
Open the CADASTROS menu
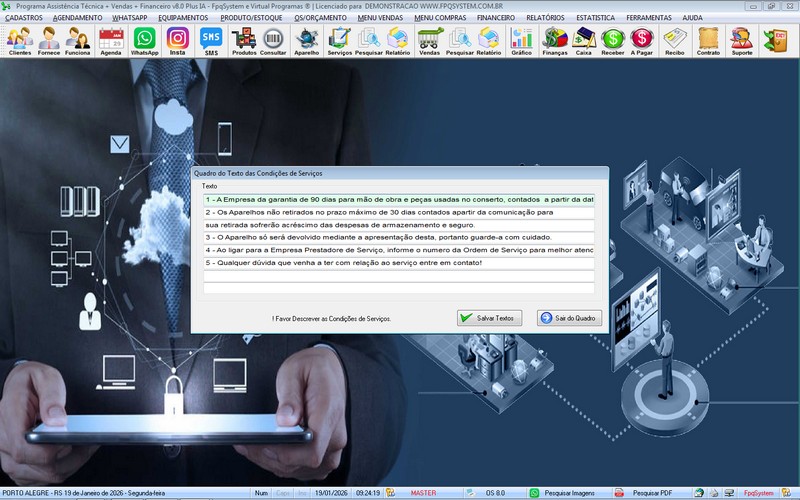[24, 18]
